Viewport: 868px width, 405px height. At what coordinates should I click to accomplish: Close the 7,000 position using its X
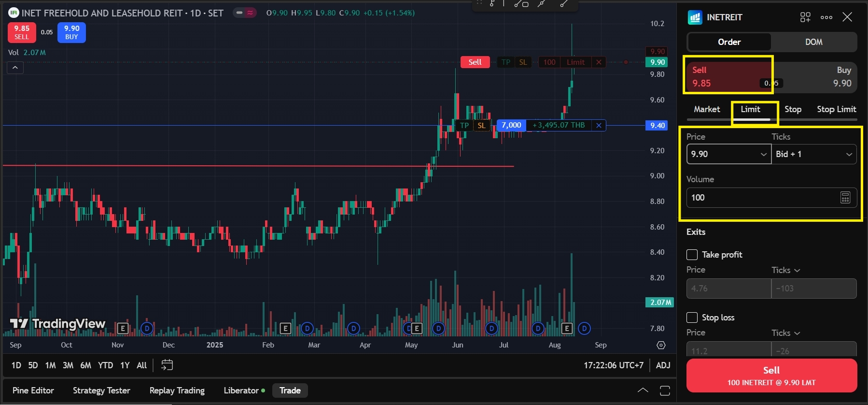(x=599, y=125)
